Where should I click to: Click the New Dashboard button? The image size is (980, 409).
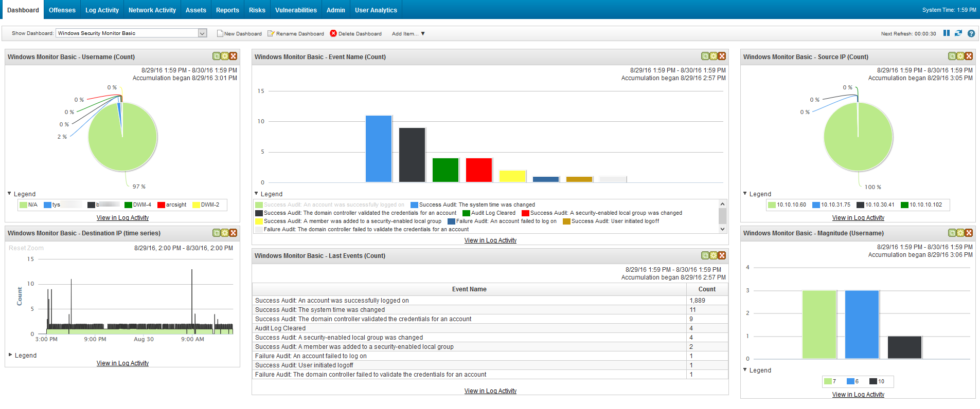click(239, 34)
